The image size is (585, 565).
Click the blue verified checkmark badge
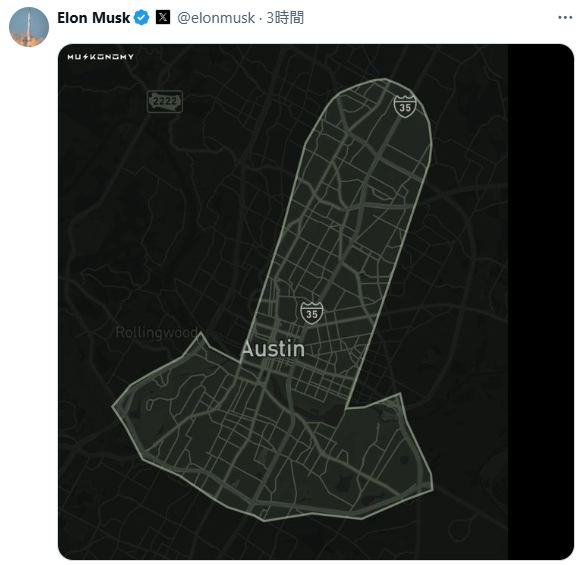point(142,18)
